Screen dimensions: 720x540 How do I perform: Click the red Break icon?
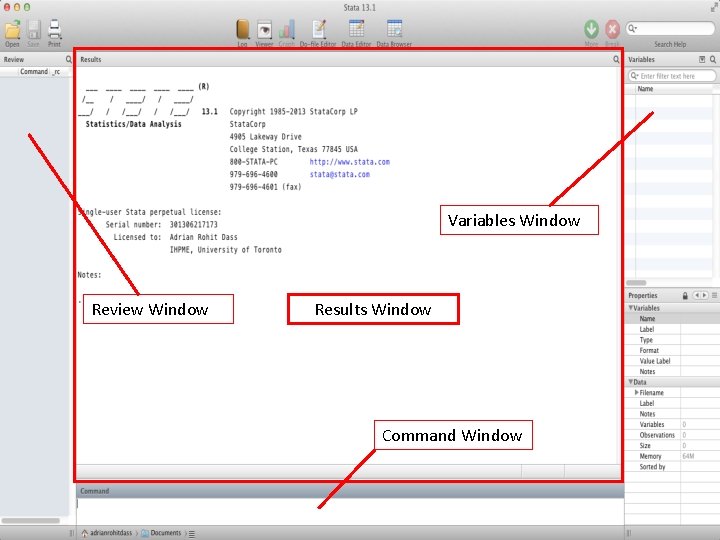click(612, 29)
